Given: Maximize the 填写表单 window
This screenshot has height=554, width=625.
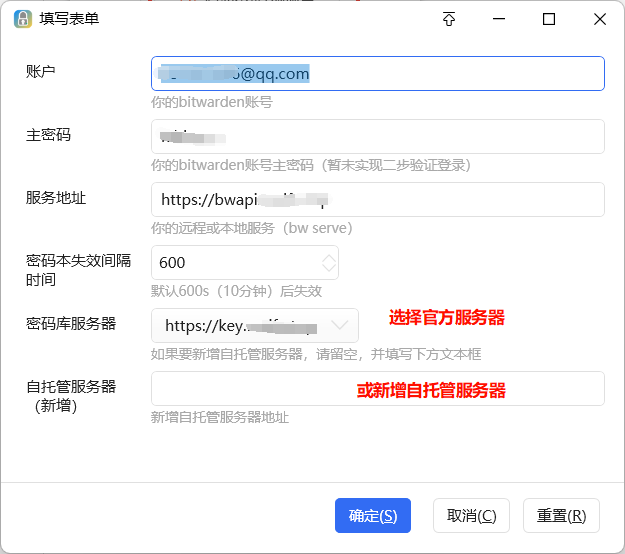Looking at the screenshot, I should (549, 19).
